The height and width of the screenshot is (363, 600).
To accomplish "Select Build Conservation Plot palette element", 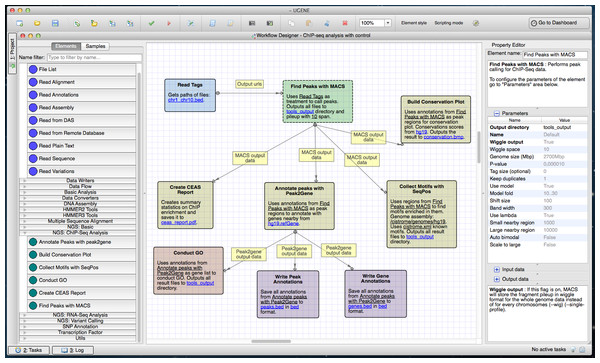I will 82,254.
